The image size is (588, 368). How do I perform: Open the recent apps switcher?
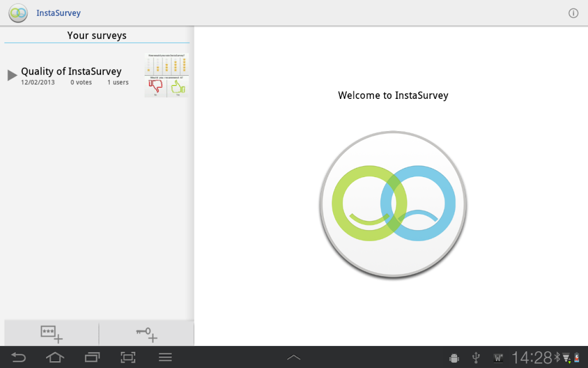tap(92, 358)
